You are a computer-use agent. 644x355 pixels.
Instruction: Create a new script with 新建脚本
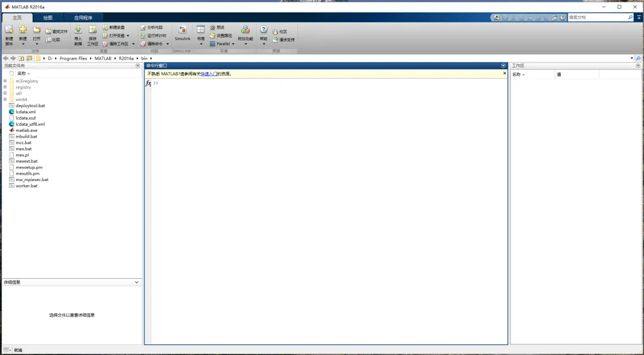[9, 35]
